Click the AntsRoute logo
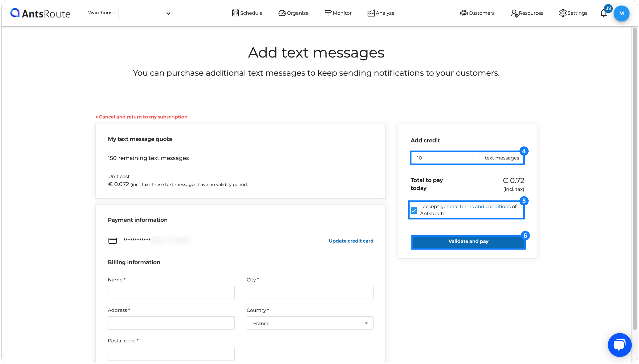 40,13
